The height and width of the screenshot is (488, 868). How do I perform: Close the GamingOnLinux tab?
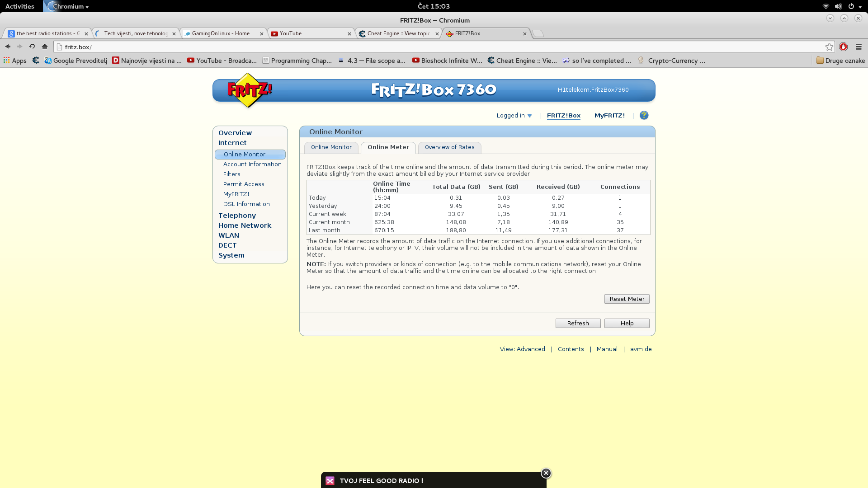261,34
